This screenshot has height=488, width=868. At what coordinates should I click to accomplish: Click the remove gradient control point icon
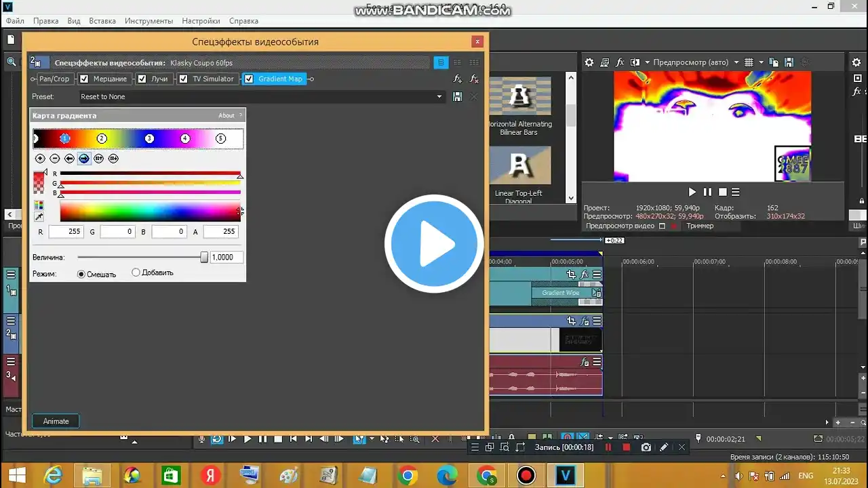55,159
